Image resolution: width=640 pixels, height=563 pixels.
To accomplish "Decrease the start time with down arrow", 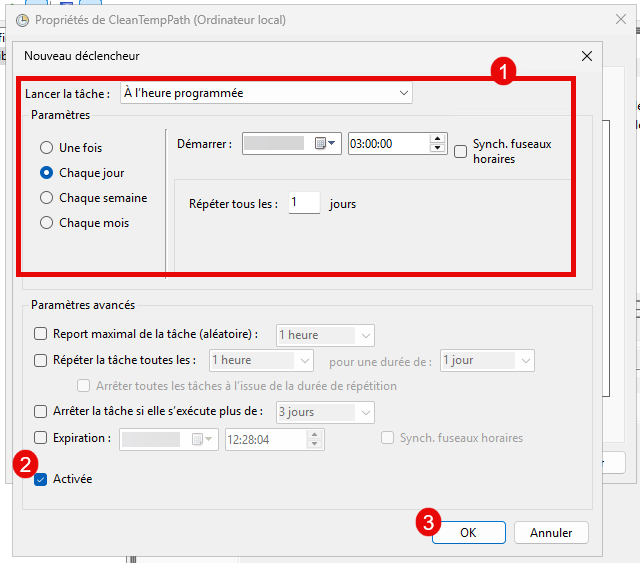I will [437, 149].
